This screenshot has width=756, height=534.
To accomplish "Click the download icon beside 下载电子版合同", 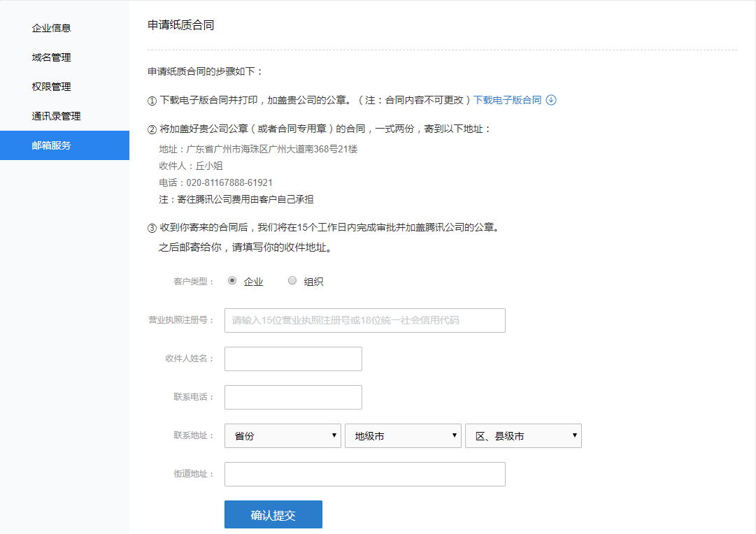I will [x=551, y=100].
